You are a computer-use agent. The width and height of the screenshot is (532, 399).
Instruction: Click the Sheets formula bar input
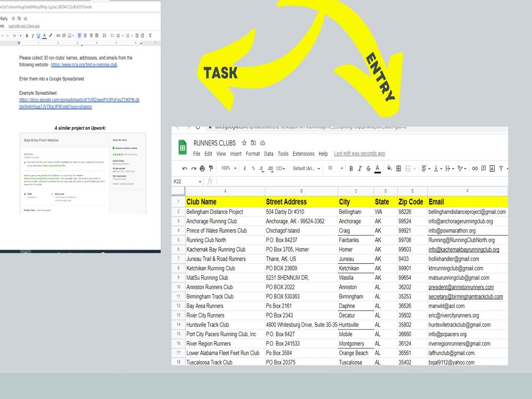click(361, 181)
